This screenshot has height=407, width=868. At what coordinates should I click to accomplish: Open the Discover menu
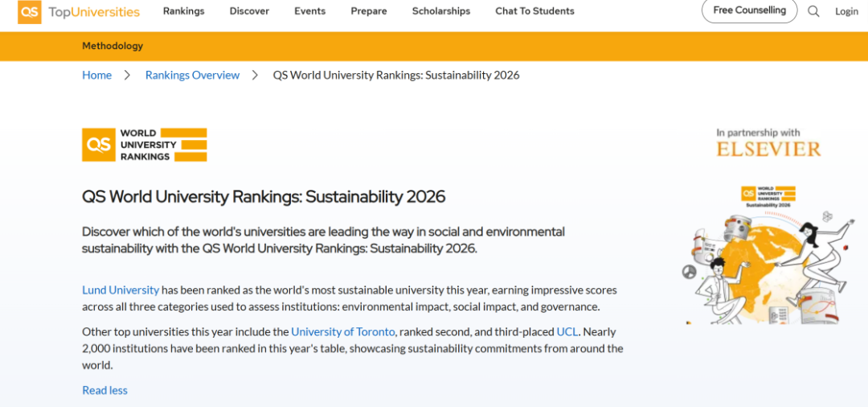pyautogui.click(x=249, y=11)
